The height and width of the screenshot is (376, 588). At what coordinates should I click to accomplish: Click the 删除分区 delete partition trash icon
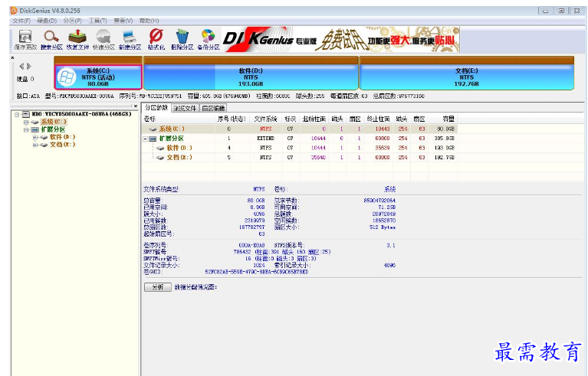click(x=182, y=40)
